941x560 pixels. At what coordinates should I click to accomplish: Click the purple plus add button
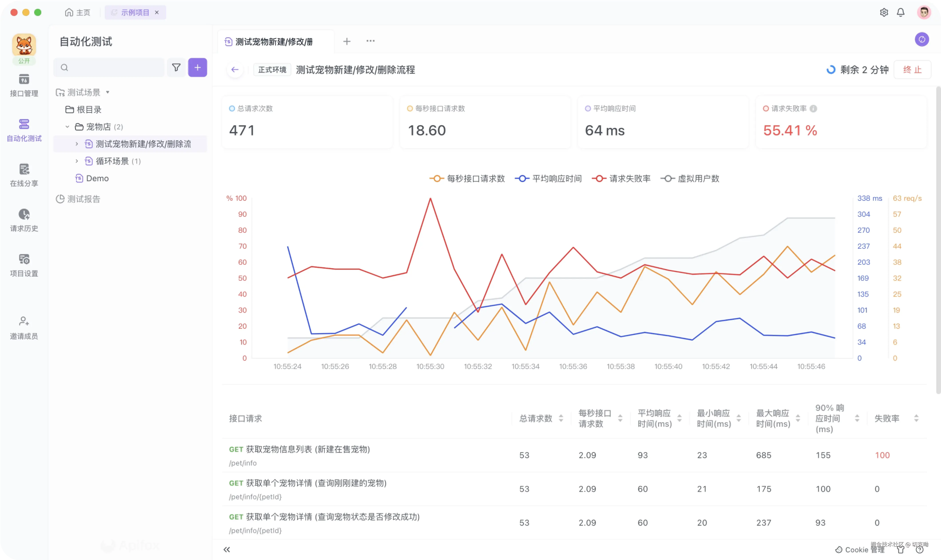click(197, 68)
